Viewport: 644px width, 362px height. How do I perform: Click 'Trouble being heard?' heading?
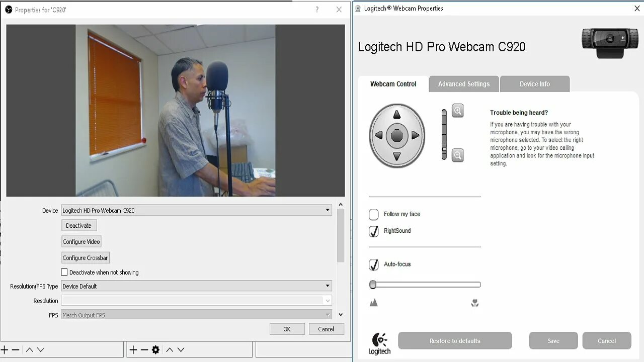point(519,113)
